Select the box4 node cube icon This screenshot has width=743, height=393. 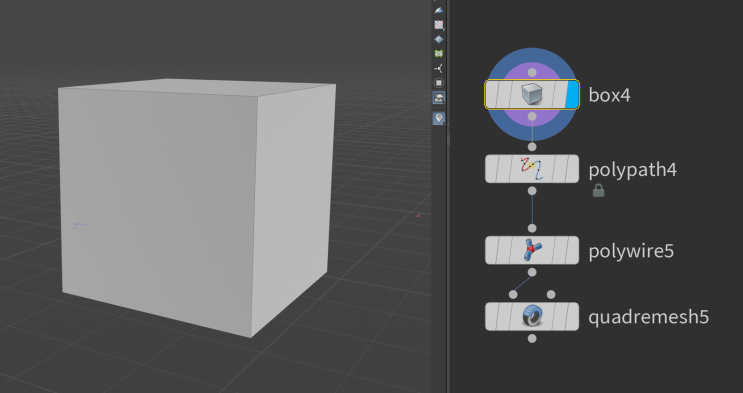tap(532, 94)
